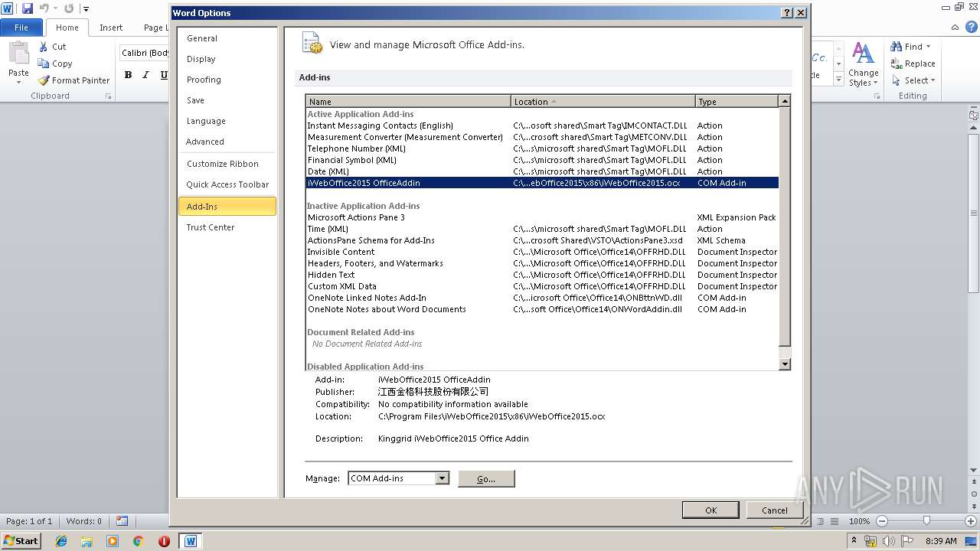Select Invisible Content add-in row

coord(542,252)
